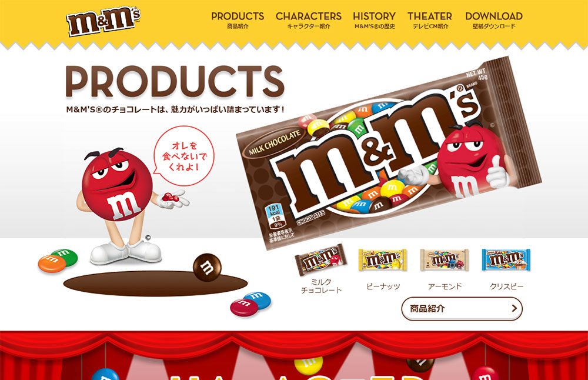Select the Almond package thumbnail
The height and width of the screenshot is (380, 588).
coord(445,259)
